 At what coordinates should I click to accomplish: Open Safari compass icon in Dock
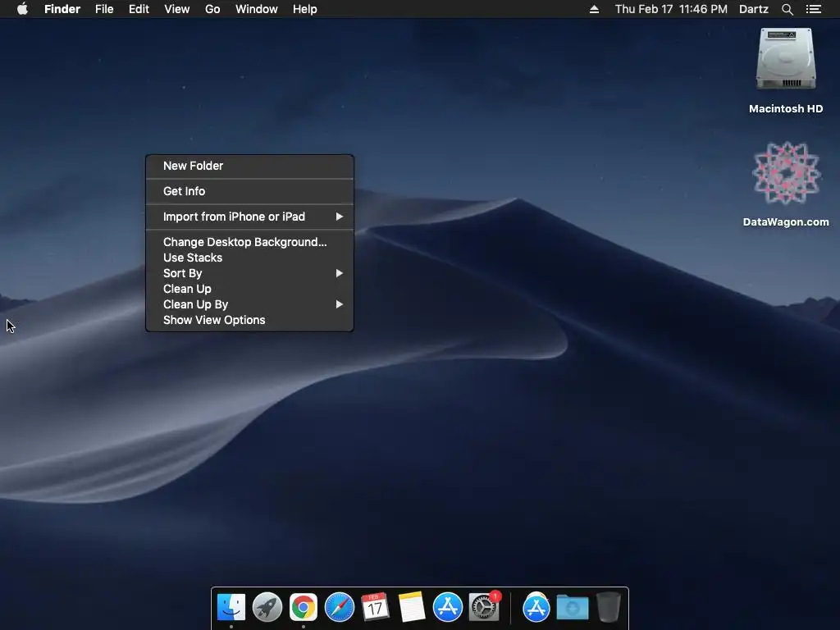[339, 607]
